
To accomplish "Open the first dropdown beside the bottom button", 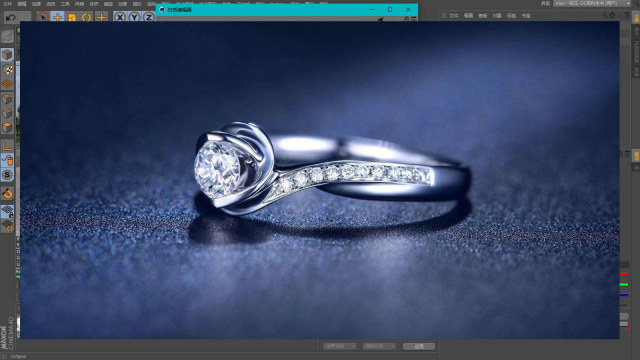I will tap(340, 346).
